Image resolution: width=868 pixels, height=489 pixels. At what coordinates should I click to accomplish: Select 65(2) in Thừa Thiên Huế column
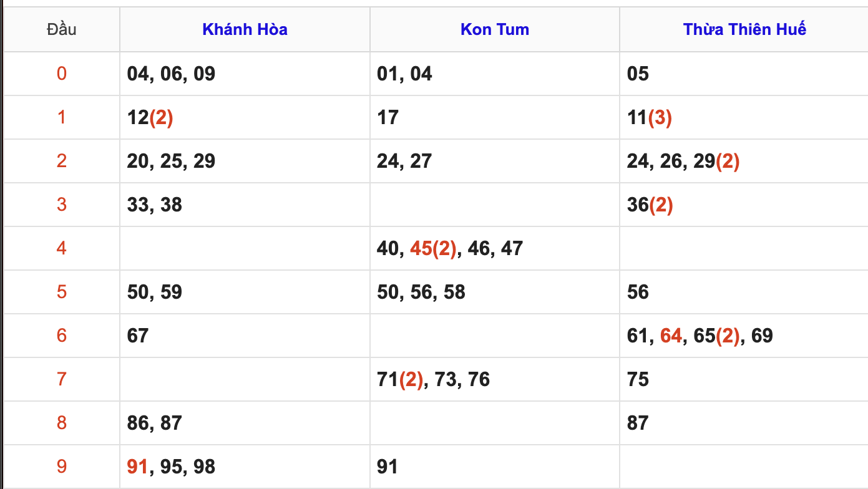click(x=716, y=336)
